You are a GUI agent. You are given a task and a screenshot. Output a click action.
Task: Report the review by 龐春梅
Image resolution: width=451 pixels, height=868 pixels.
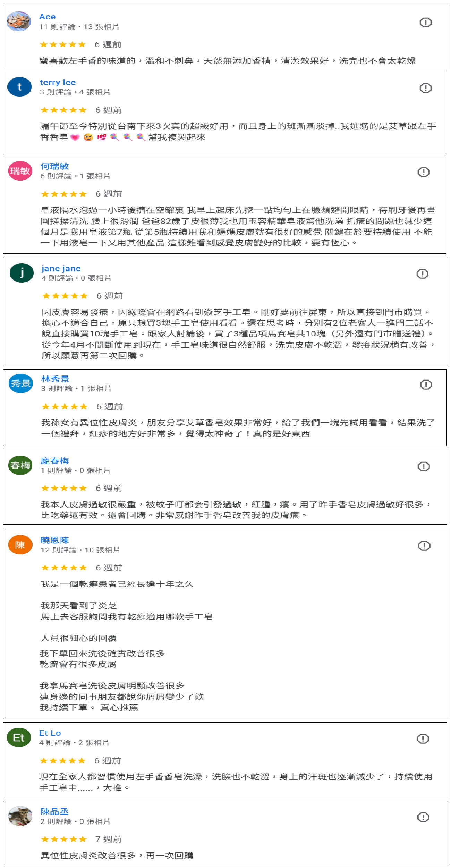click(424, 466)
